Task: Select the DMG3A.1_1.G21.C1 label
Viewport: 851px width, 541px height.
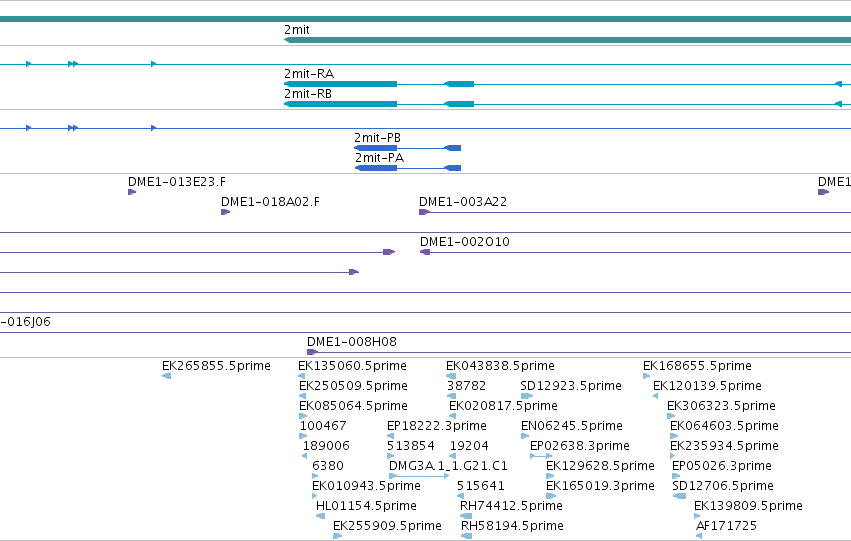Action: tap(448, 466)
